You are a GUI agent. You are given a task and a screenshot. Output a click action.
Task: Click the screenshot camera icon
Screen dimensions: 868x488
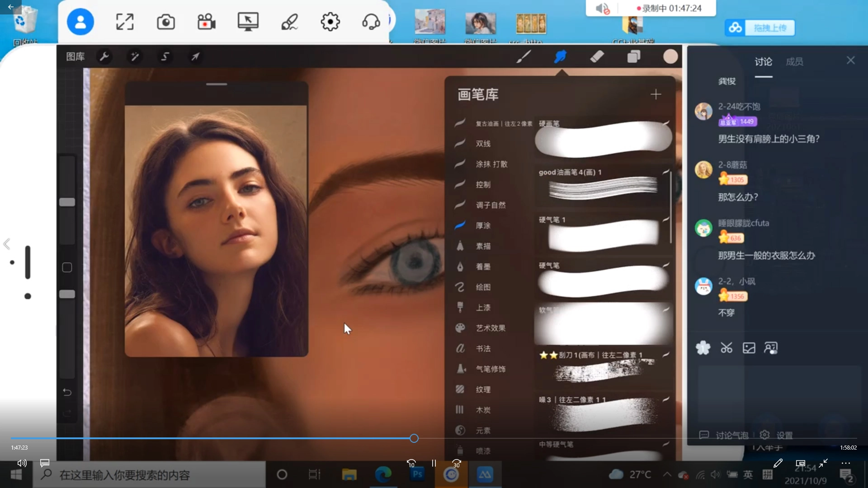click(166, 22)
